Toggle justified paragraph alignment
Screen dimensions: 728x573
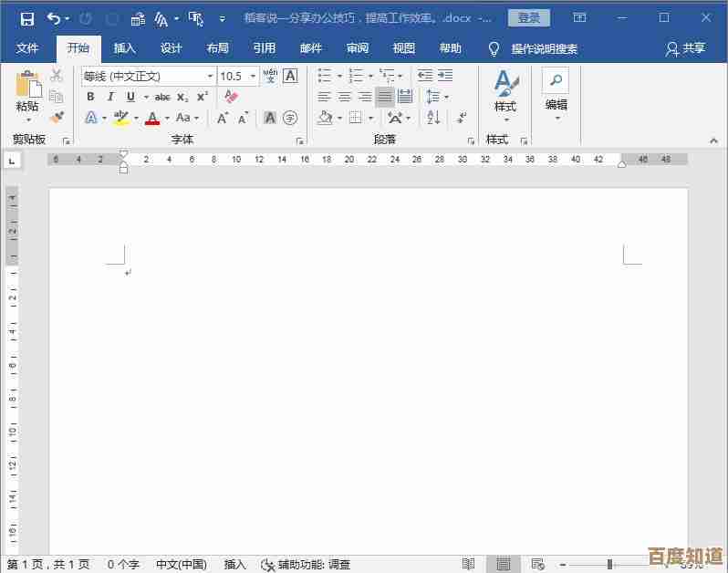[x=385, y=97]
